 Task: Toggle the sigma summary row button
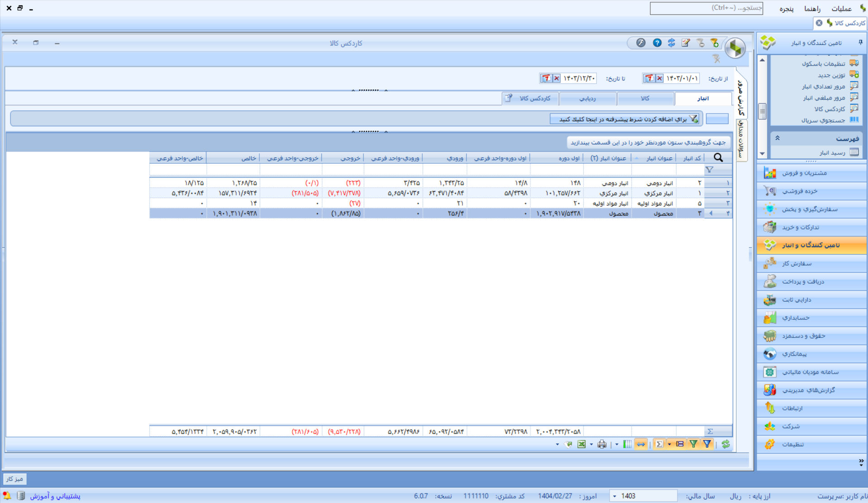coord(659,444)
